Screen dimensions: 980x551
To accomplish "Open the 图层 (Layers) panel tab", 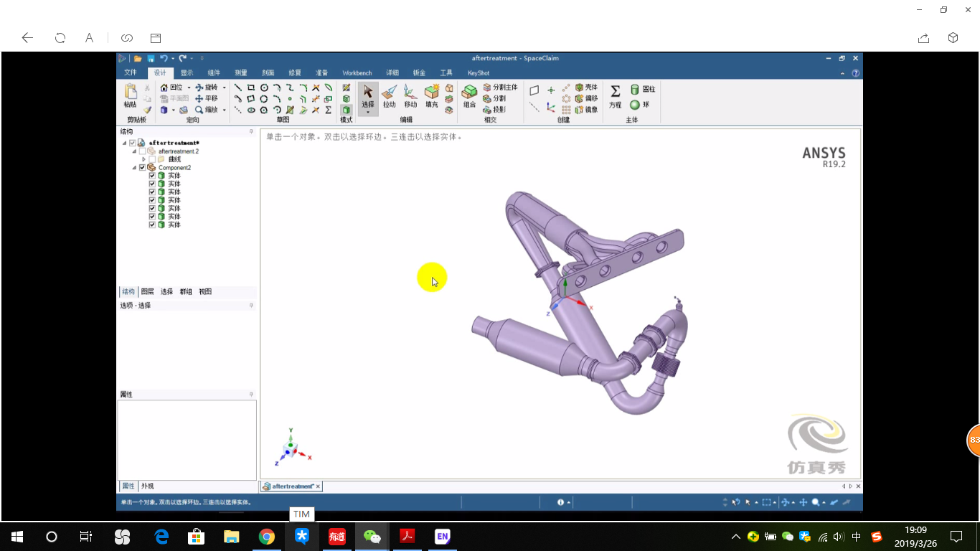I will click(148, 291).
